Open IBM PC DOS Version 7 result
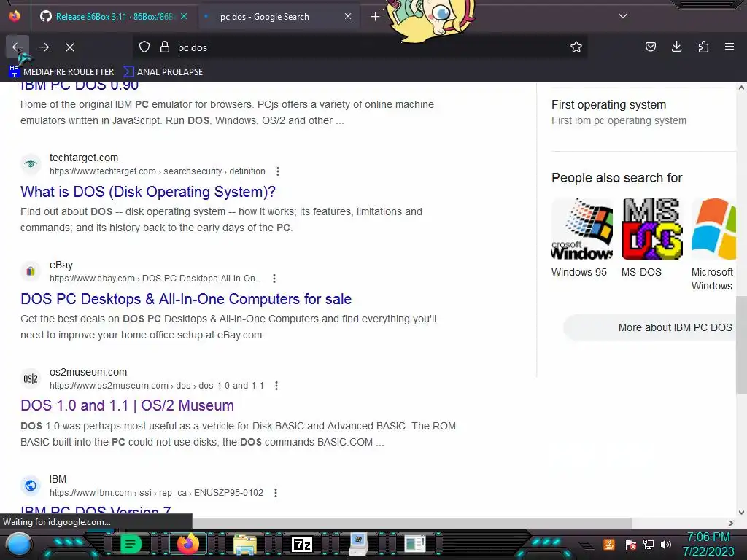747x560 pixels. (x=96, y=510)
